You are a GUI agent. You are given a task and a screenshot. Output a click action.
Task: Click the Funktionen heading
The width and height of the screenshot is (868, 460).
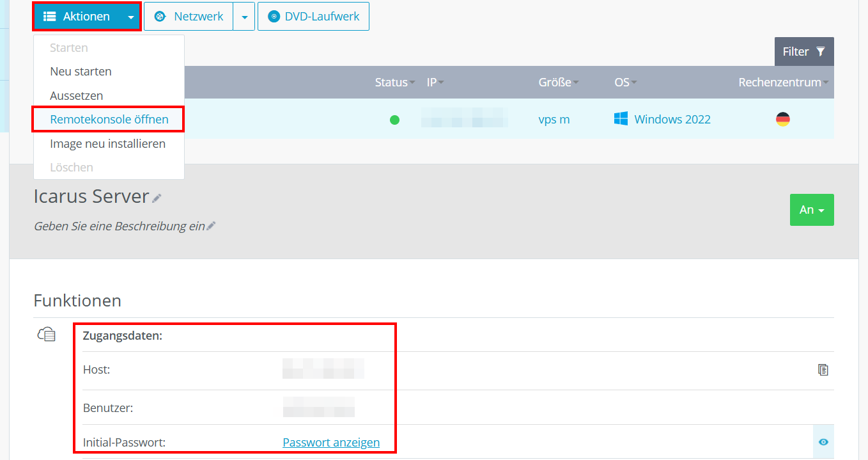click(x=77, y=301)
